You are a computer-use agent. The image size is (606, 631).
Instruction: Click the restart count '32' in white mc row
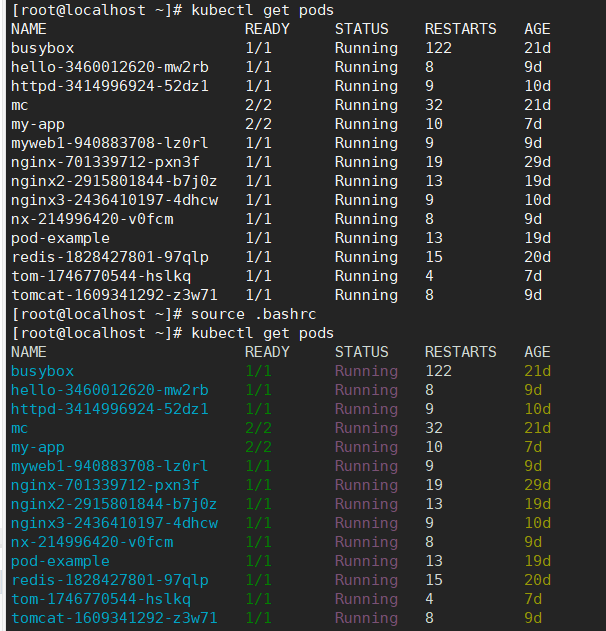coord(434,105)
